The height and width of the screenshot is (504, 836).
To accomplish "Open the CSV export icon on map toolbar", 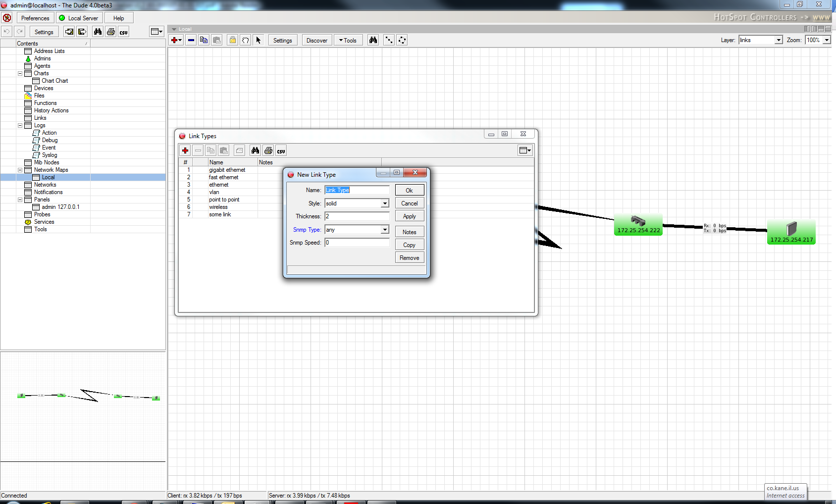I will point(123,32).
